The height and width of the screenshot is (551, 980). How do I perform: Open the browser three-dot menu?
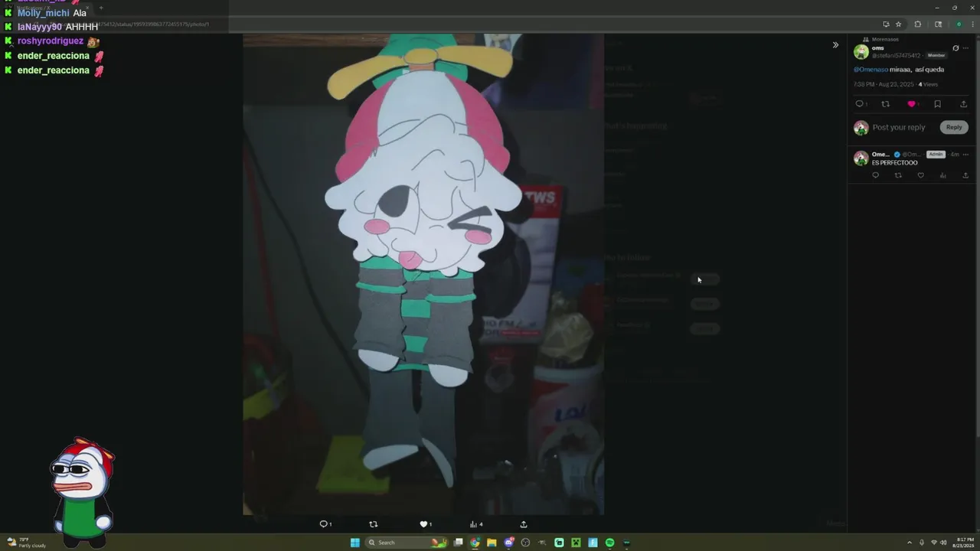pos(972,24)
